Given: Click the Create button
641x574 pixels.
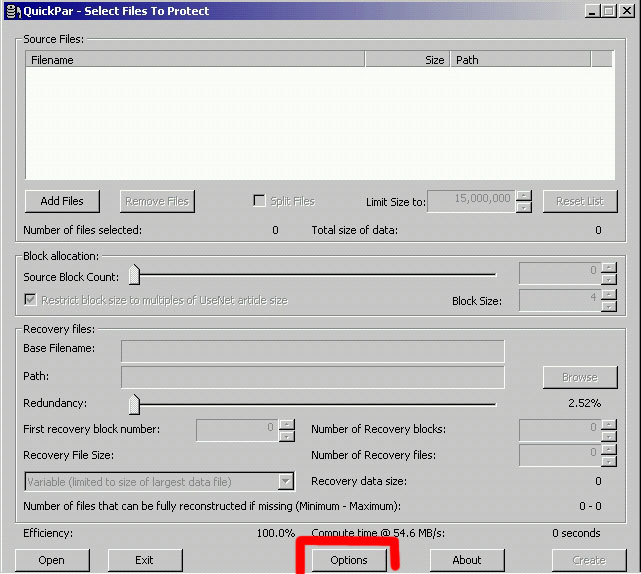Looking at the screenshot, I should [589, 560].
